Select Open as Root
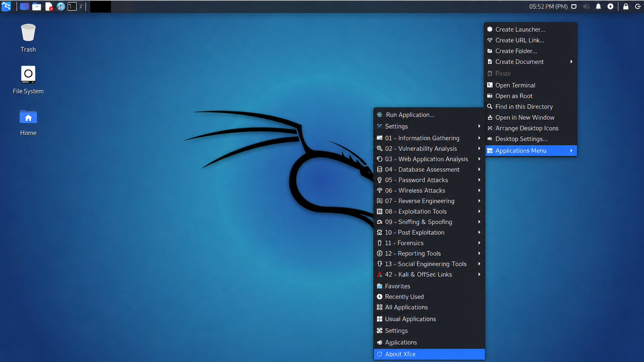The height and width of the screenshot is (362, 644). (x=531, y=96)
